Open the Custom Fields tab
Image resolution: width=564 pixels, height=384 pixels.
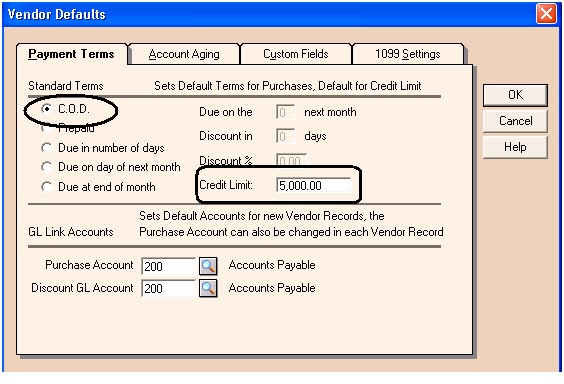(296, 54)
